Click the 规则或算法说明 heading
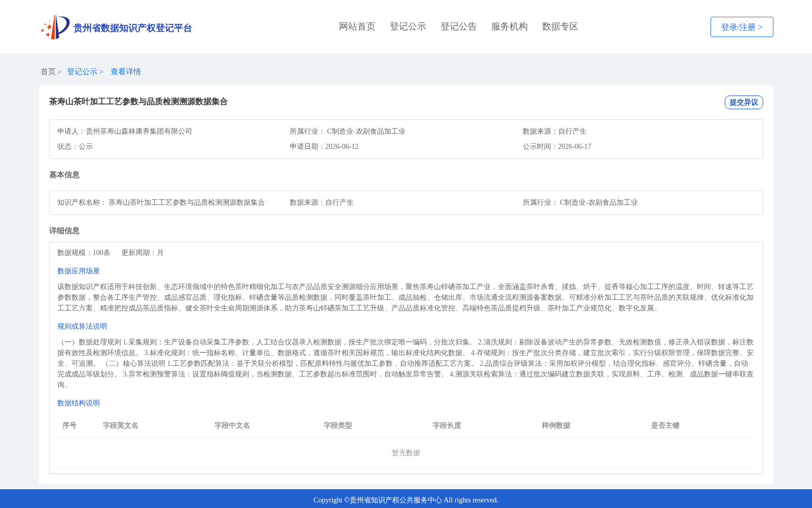This screenshot has width=812, height=508. (82, 326)
